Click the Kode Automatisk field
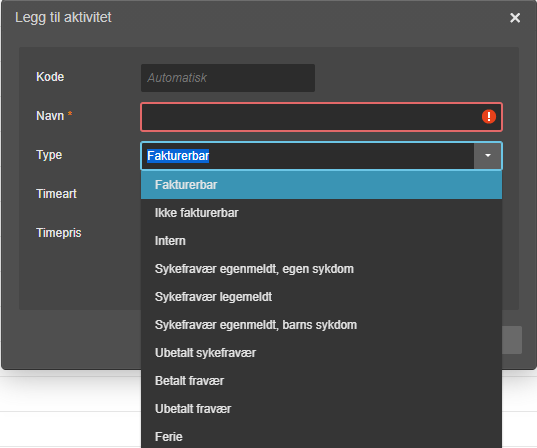 pyautogui.click(x=228, y=78)
